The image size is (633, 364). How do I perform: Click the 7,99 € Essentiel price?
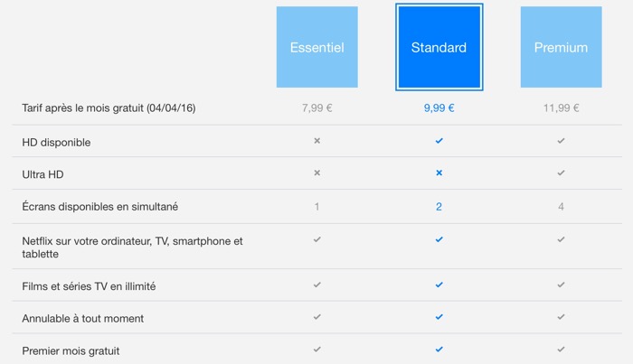(316, 108)
